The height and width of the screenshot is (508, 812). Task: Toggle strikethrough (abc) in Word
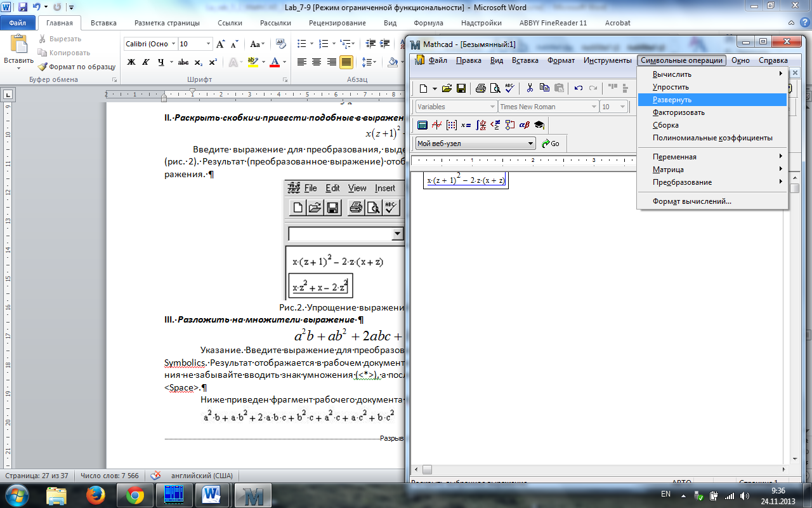coord(183,62)
